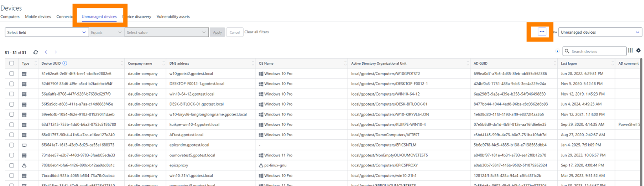
Task: Click Last logon Jun 4, 2024, 4:49:23 AM
Action: 582,104
